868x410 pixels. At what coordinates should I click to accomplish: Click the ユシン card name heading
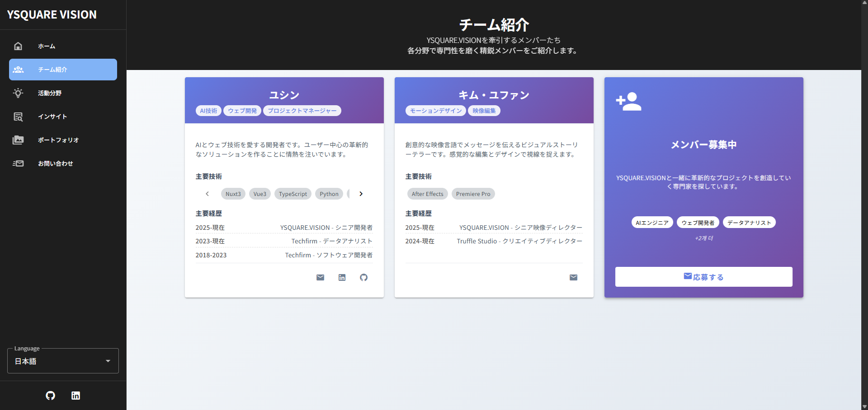coord(284,95)
